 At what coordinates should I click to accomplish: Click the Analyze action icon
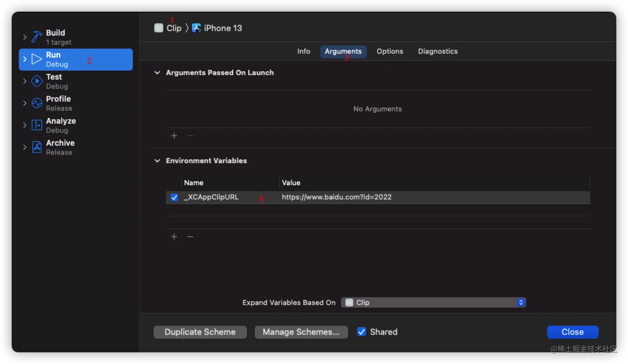pos(37,125)
